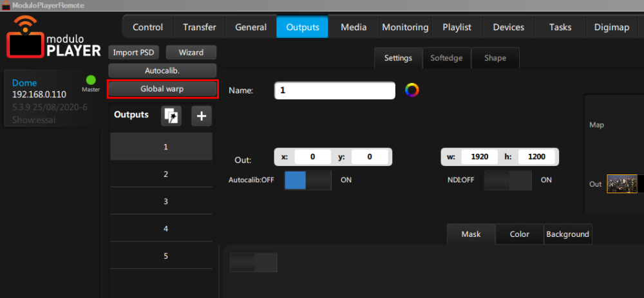Click the Import PSD button
The image size is (644, 298).
[x=133, y=53]
